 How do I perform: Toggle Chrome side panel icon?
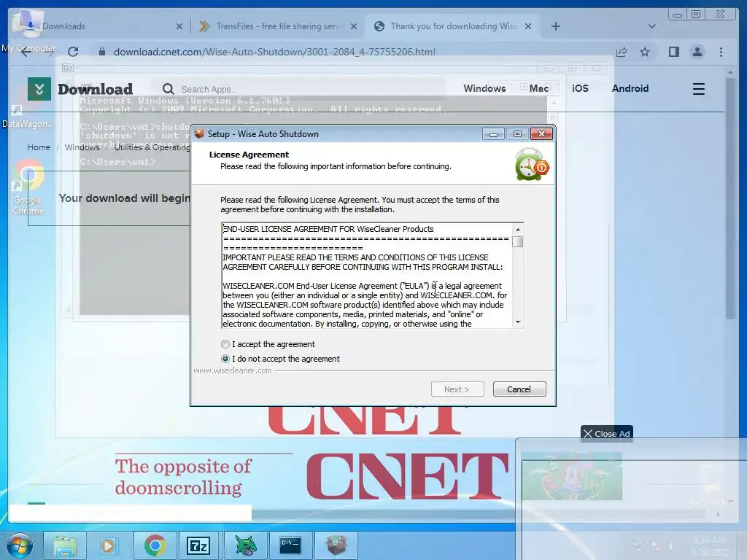pyautogui.click(x=673, y=52)
